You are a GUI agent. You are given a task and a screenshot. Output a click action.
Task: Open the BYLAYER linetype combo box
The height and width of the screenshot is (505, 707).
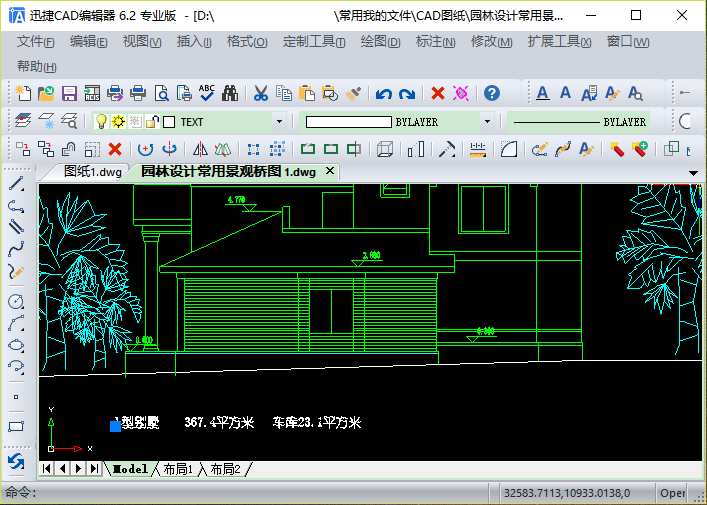(x=579, y=122)
